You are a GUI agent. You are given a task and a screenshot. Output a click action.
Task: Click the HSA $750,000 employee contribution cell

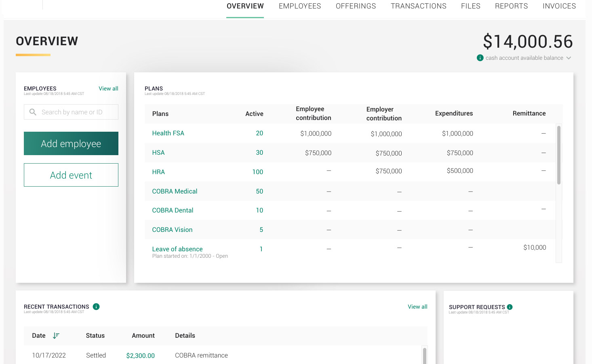pos(318,153)
